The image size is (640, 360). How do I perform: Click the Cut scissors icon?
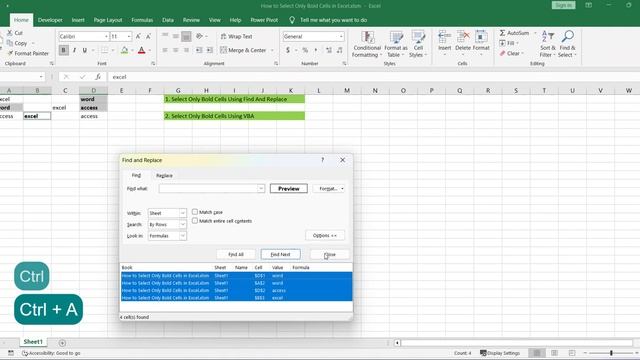point(10,33)
